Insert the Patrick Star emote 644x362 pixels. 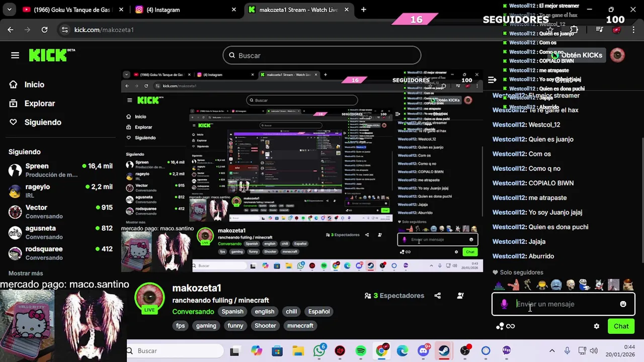click(513, 286)
